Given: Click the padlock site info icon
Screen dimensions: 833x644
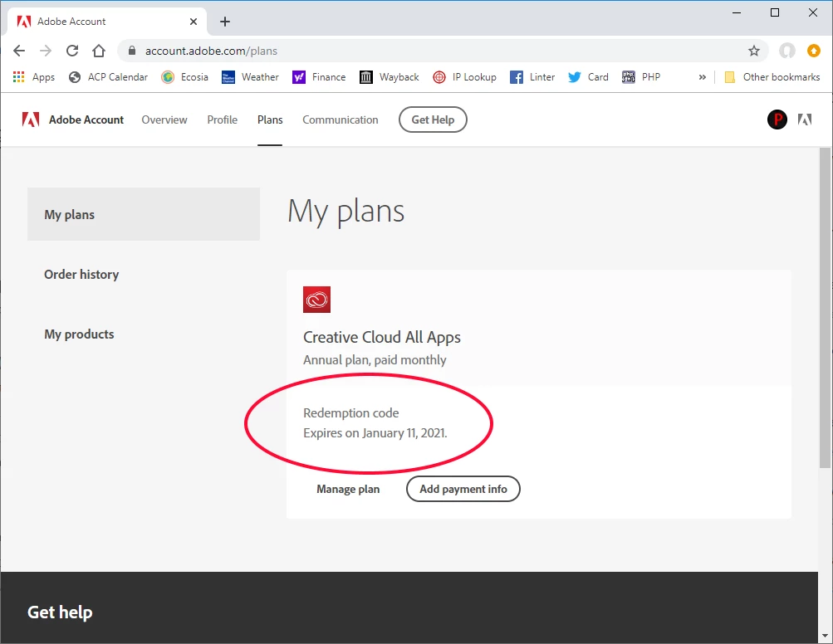Looking at the screenshot, I should [132, 51].
